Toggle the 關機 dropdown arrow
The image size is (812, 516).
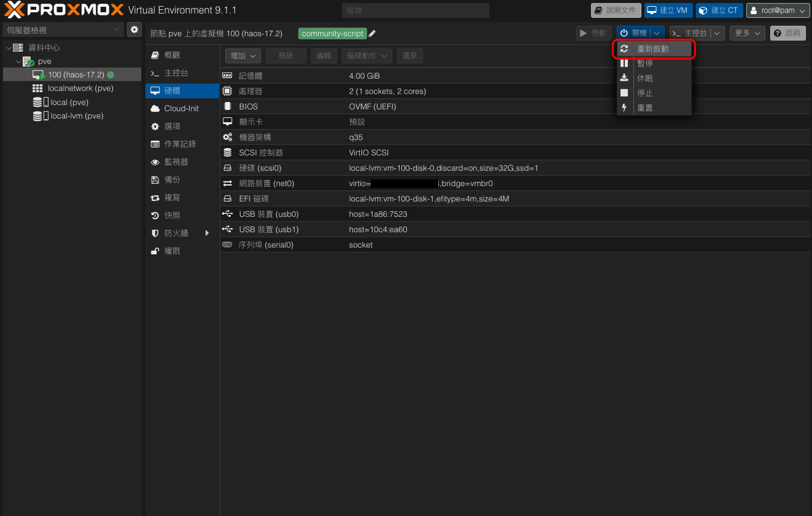[x=657, y=33]
